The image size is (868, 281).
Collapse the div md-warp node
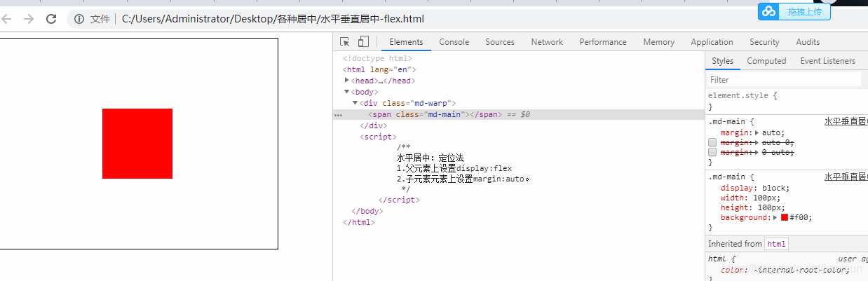click(355, 103)
